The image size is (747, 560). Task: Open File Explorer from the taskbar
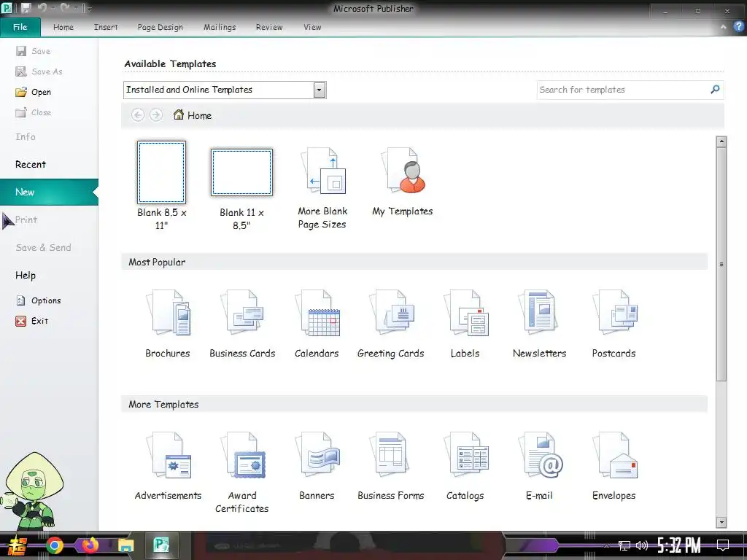click(125, 545)
